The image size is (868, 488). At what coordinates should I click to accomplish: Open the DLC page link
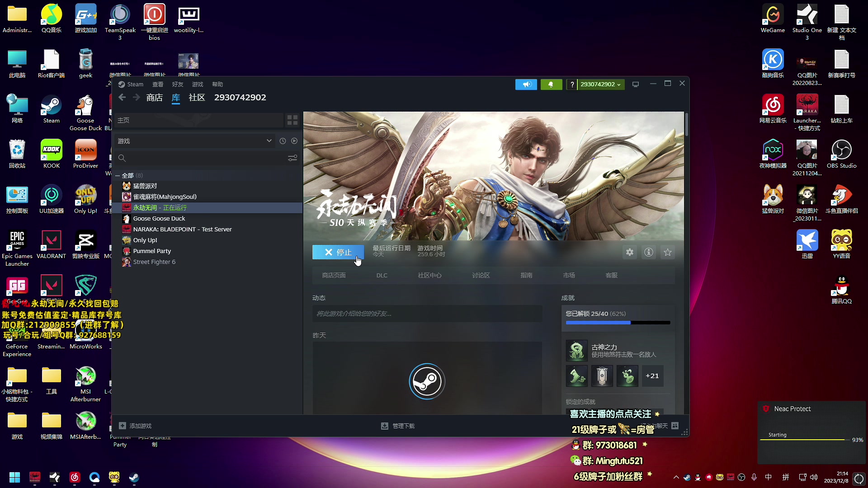tap(382, 275)
